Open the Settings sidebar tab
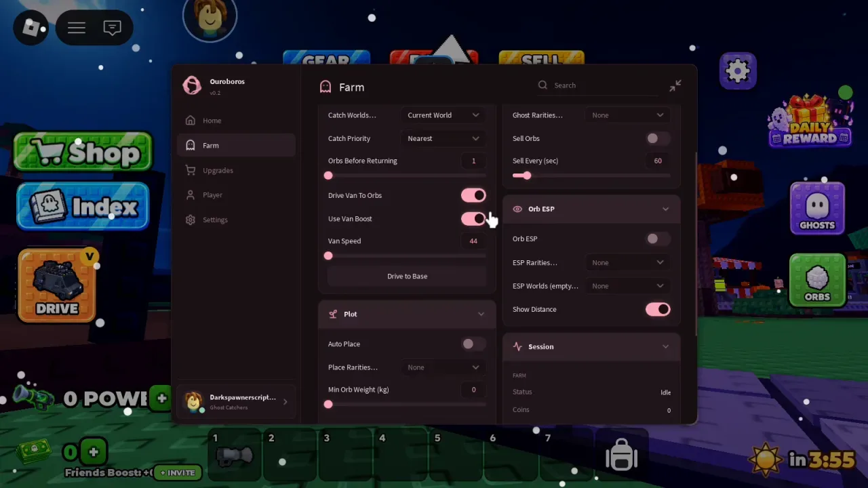Screen dimensions: 868x488 coord(236,220)
